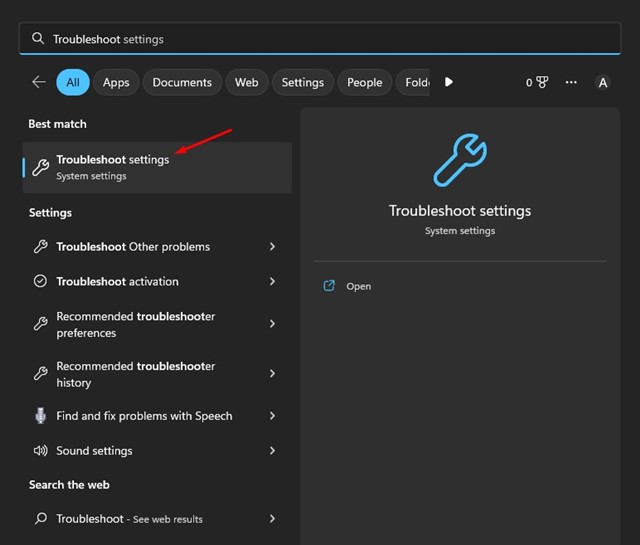
Task: Click the search text input field
Action: pos(320,39)
